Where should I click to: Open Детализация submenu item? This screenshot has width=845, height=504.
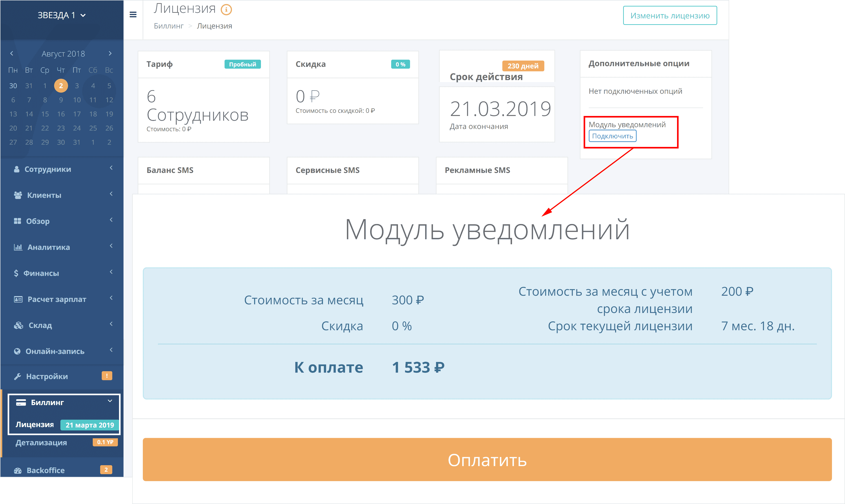[41, 443]
